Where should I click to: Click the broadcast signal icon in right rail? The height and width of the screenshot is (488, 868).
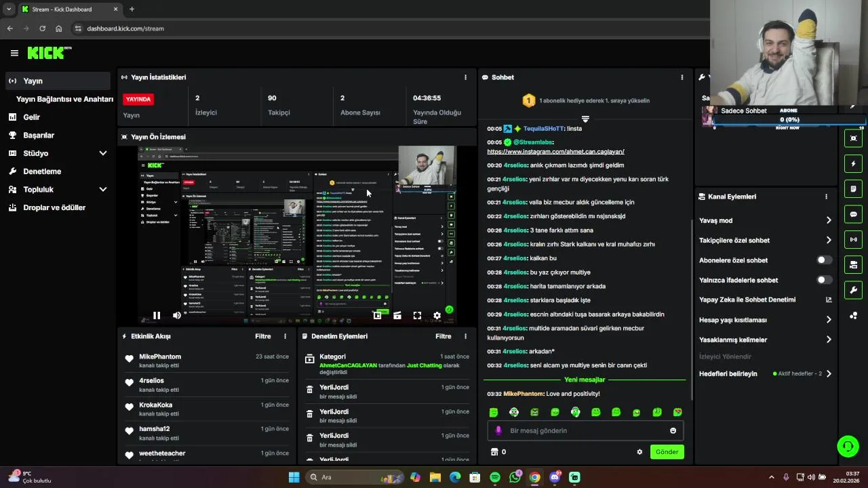click(853, 239)
